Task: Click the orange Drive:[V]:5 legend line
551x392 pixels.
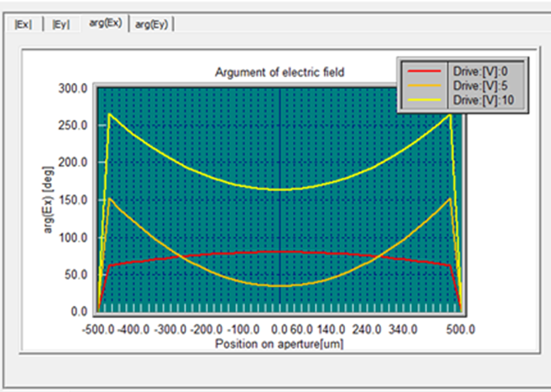Action: point(424,85)
